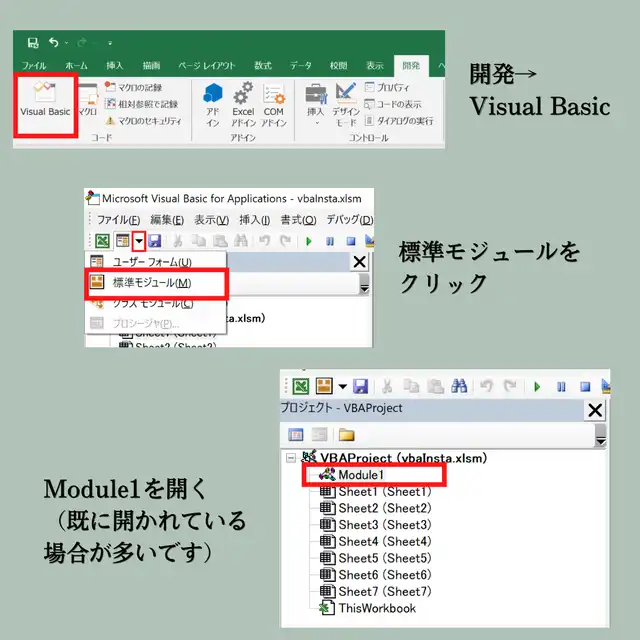Click the red-boxed insert dropdown arrow

point(139,241)
